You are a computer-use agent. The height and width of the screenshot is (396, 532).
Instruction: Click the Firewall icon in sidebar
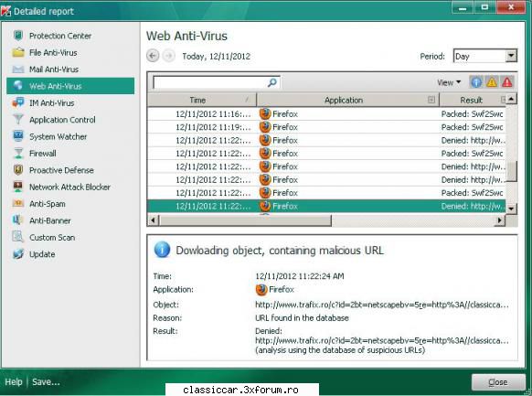coord(18,153)
